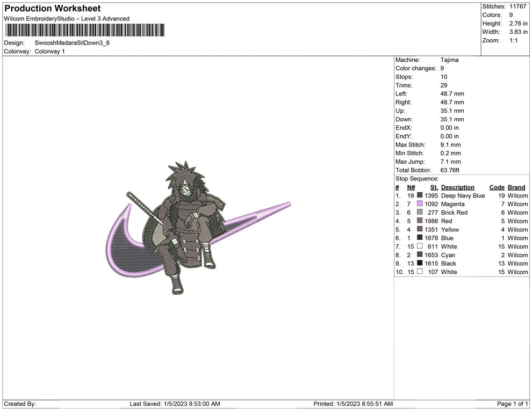Viewport: 532px width, 409px height.
Task: Click the Printed timestamp in footer
Action: tap(353, 404)
